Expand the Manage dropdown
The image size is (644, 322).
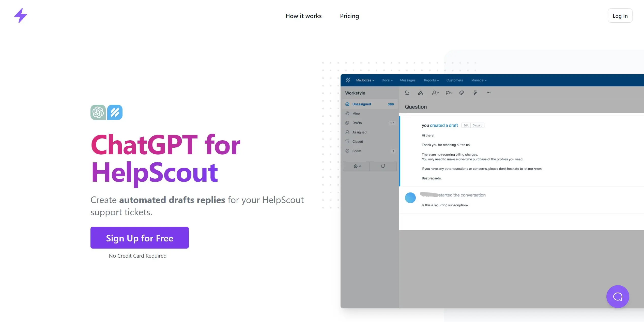tap(479, 80)
